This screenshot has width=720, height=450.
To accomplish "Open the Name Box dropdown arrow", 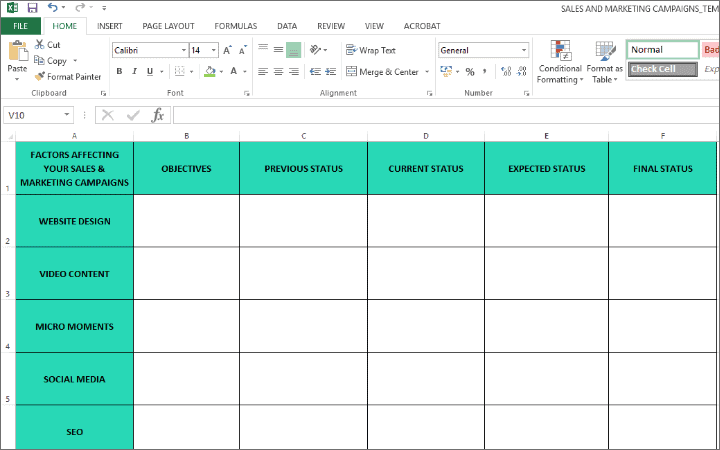I will tap(67, 115).
